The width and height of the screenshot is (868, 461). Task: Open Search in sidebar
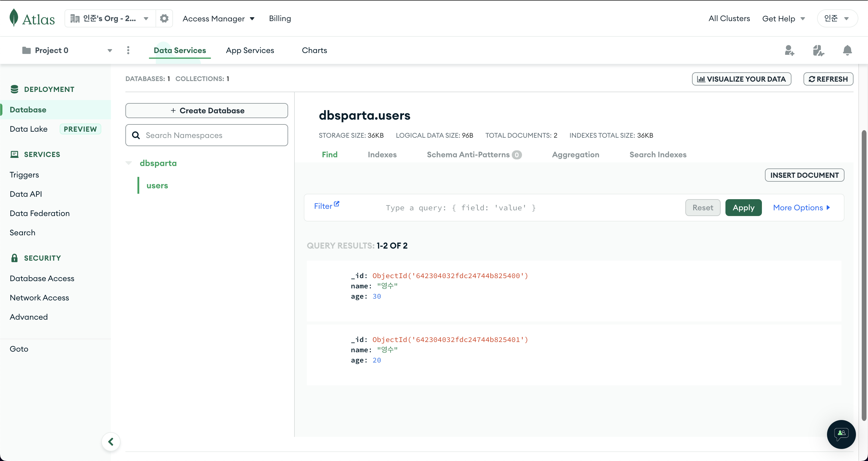click(23, 232)
